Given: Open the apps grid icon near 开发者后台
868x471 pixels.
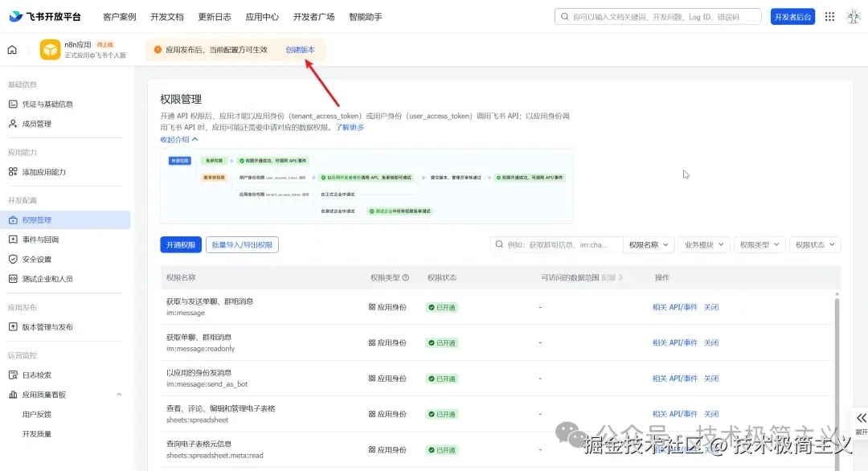Looking at the screenshot, I should tap(829, 16).
